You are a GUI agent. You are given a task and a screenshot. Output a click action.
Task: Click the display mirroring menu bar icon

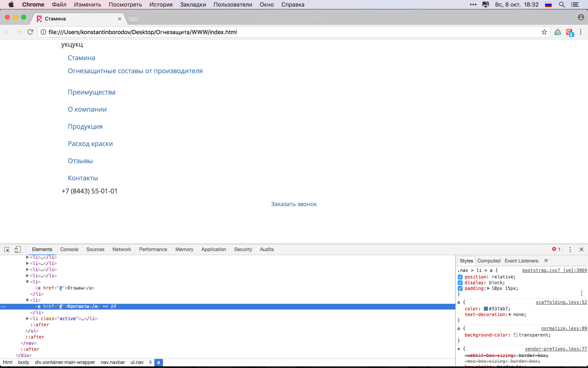pyautogui.click(x=485, y=5)
